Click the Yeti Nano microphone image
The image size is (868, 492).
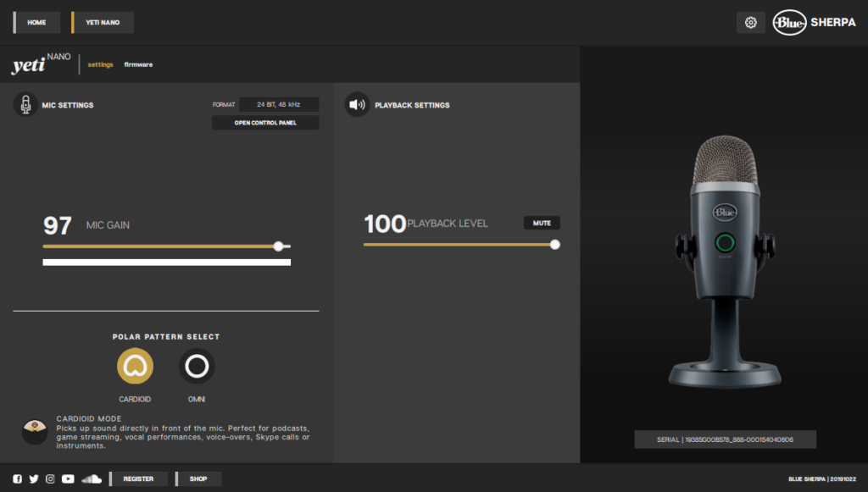coord(725,262)
